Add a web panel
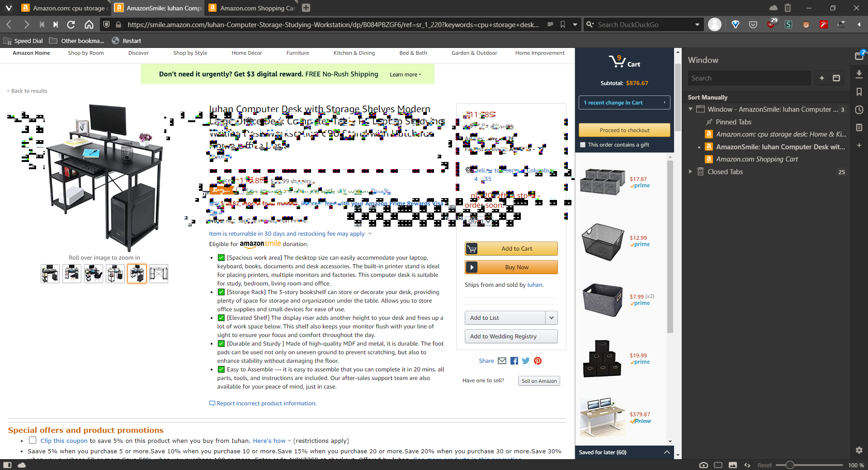The width and height of the screenshot is (868, 470). coord(859,145)
